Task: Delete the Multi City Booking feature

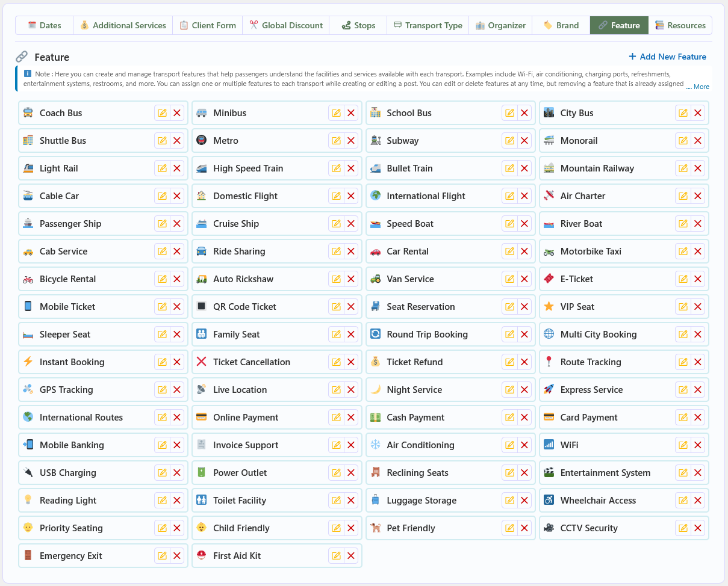Action: click(698, 335)
